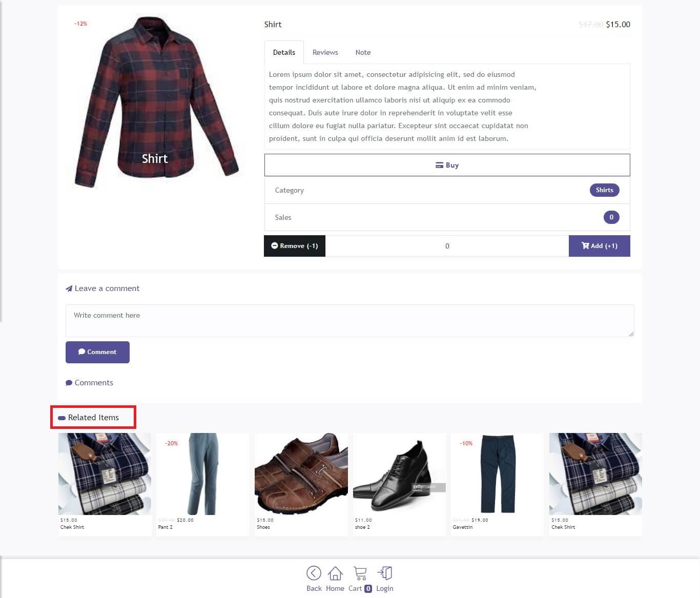700x598 pixels.
Task: Select the Details tab
Action: [x=284, y=52]
